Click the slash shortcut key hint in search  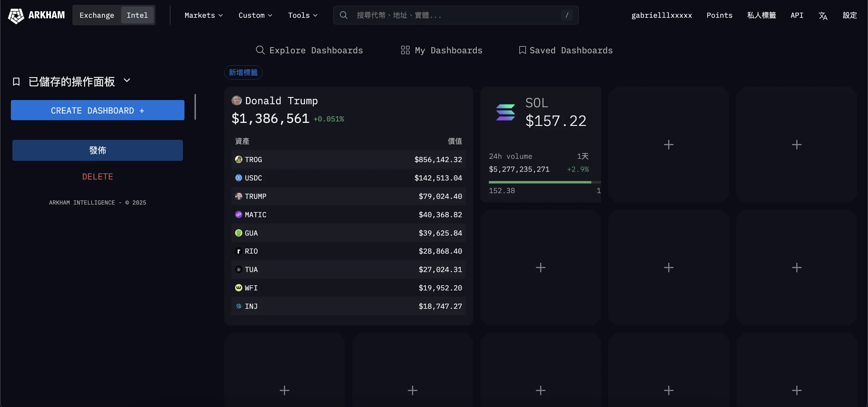coord(567,15)
